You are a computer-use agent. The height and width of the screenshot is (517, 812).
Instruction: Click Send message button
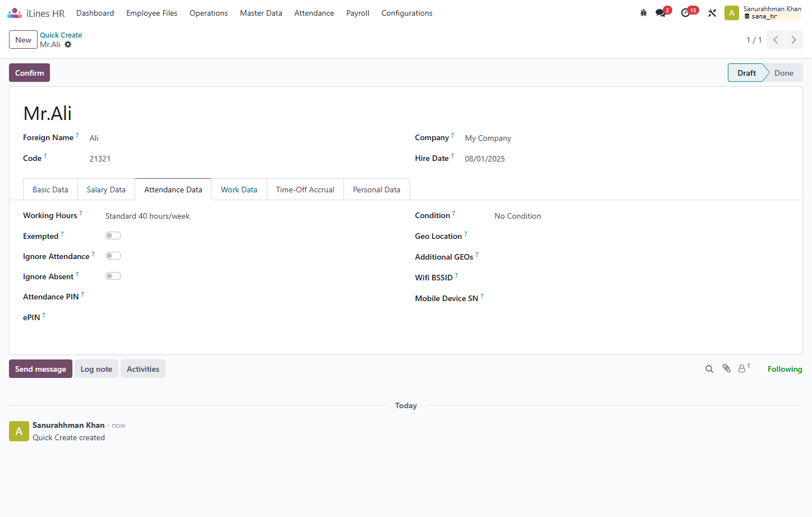tap(40, 369)
